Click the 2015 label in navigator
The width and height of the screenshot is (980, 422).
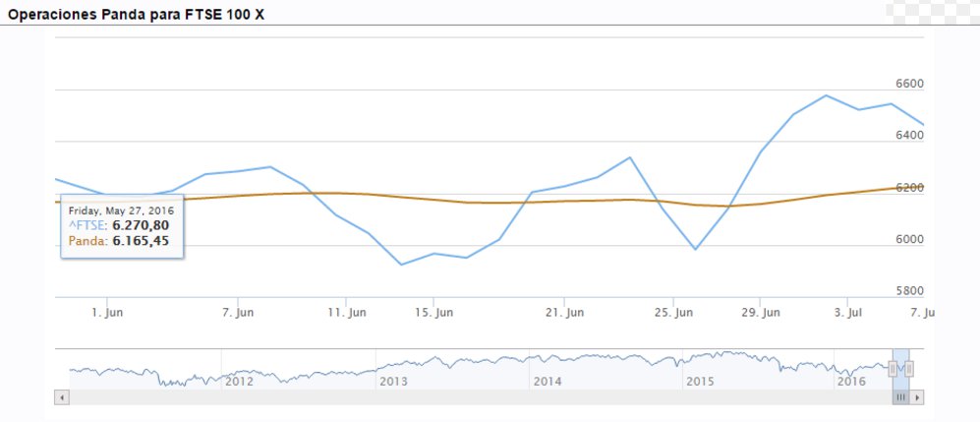(x=701, y=382)
